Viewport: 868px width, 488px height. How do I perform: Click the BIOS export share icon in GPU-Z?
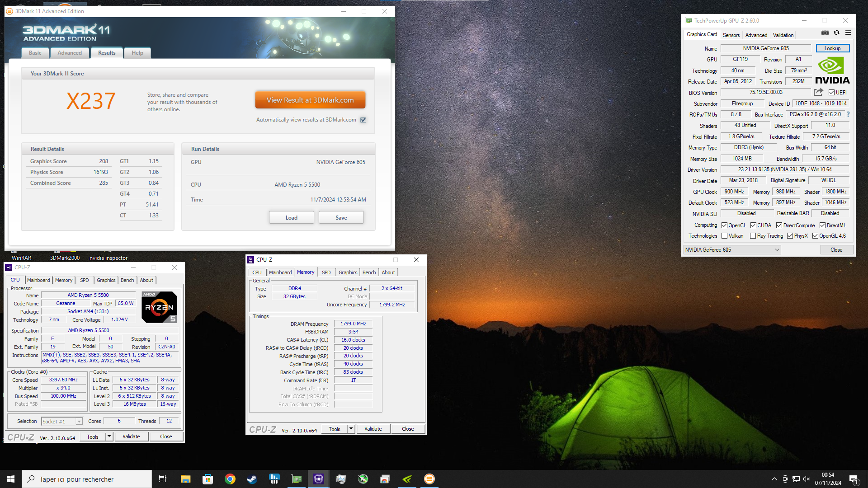point(818,92)
